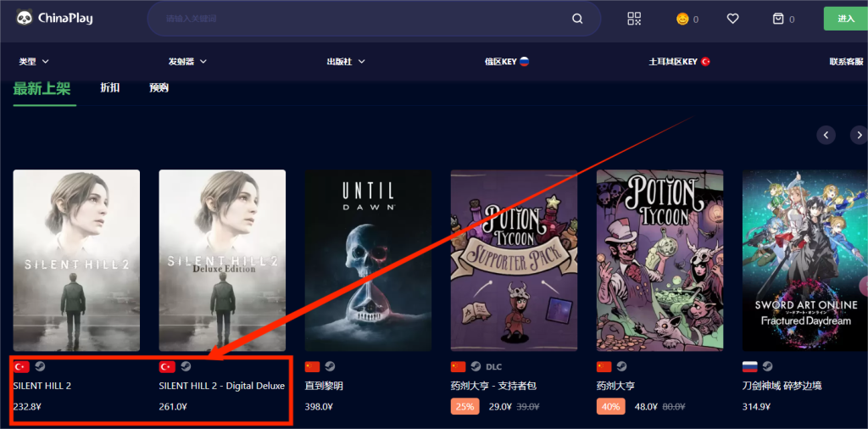Click the previous carousel arrow
Viewport: 868px width, 429px height.
(826, 135)
